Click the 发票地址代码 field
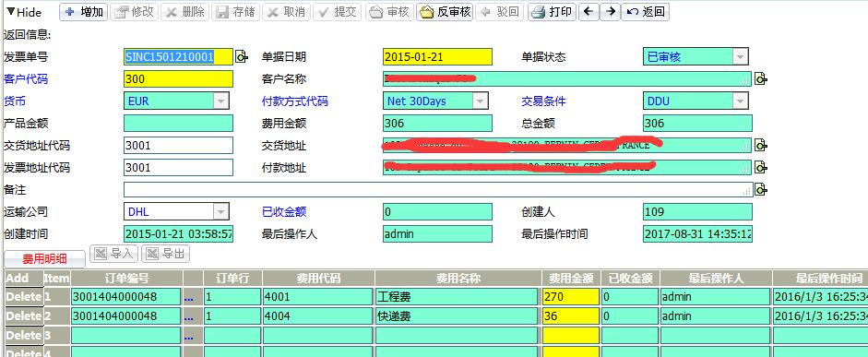868x357 pixels. tap(178, 167)
